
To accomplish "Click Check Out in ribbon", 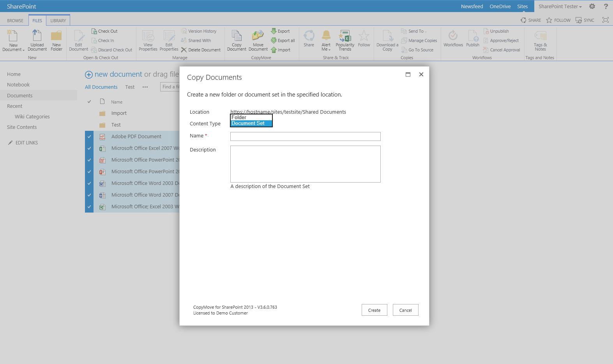I will pos(104,31).
